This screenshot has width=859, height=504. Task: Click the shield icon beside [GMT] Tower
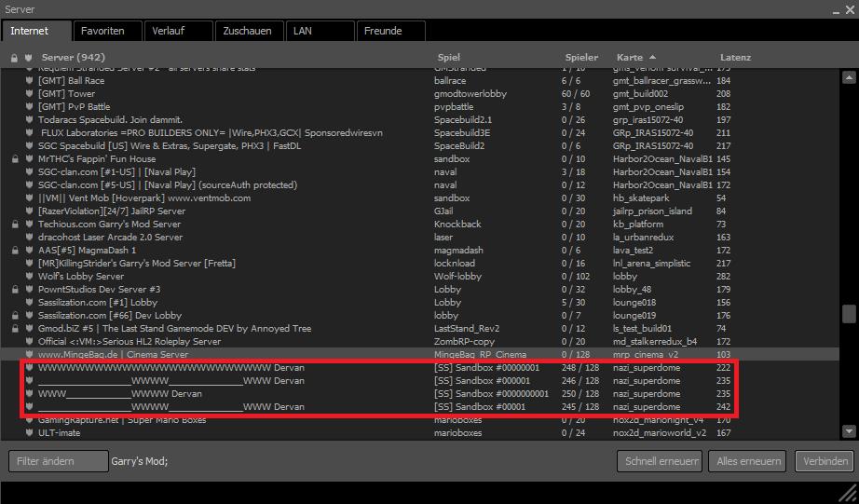(x=29, y=94)
